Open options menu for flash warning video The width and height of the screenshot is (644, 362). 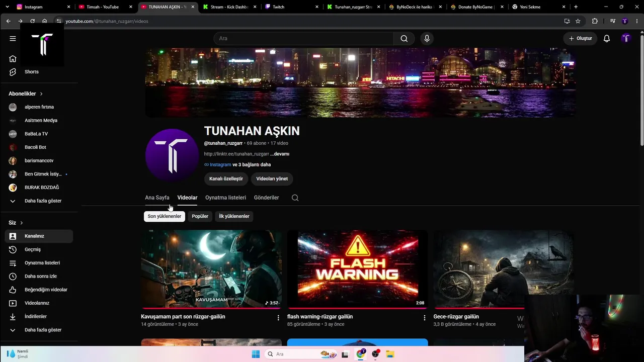point(424,318)
